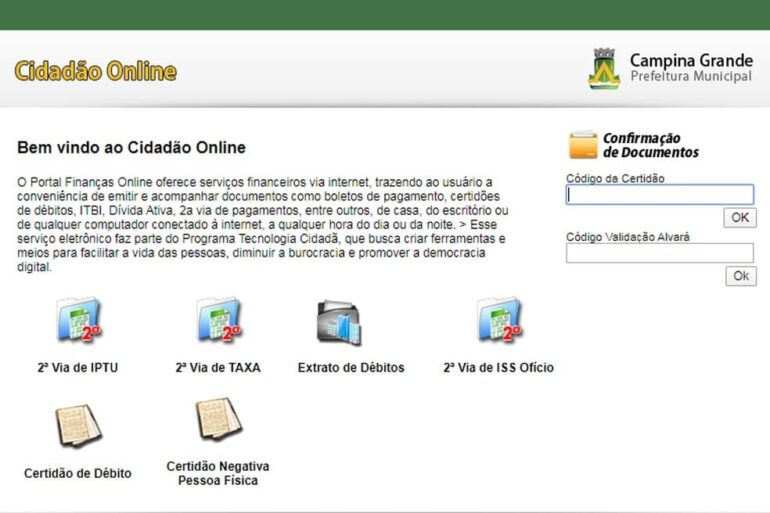Focus the Código da Certidão field

[660, 194]
